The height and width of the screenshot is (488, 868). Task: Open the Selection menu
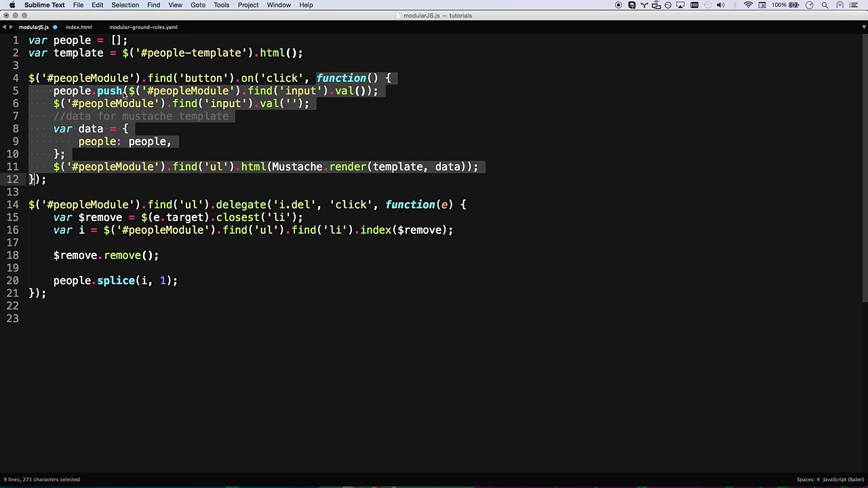pyautogui.click(x=125, y=5)
